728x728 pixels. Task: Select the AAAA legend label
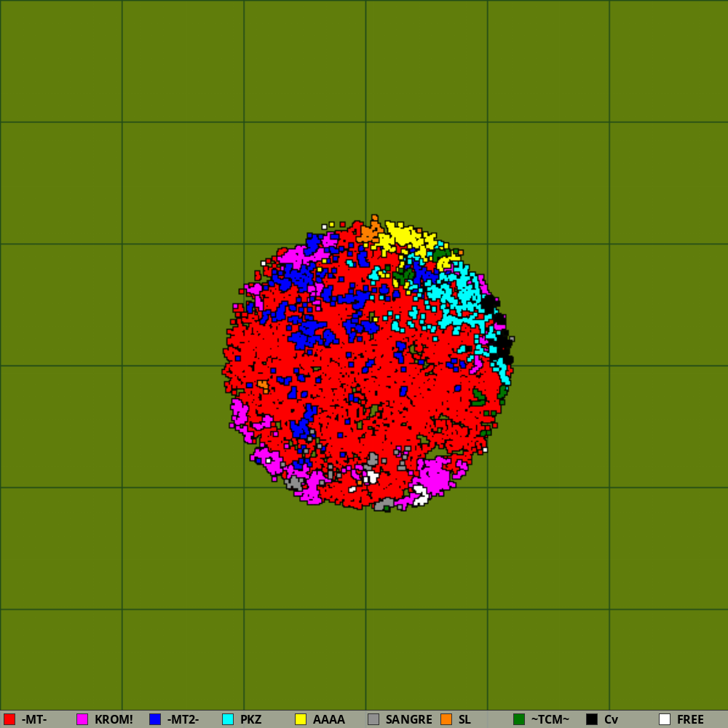(329, 720)
